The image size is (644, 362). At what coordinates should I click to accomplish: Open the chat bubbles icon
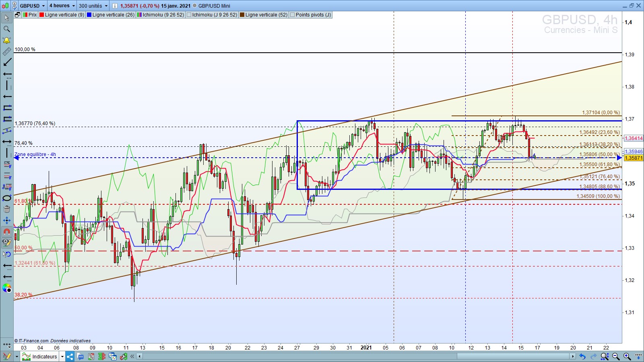[80, 356]
